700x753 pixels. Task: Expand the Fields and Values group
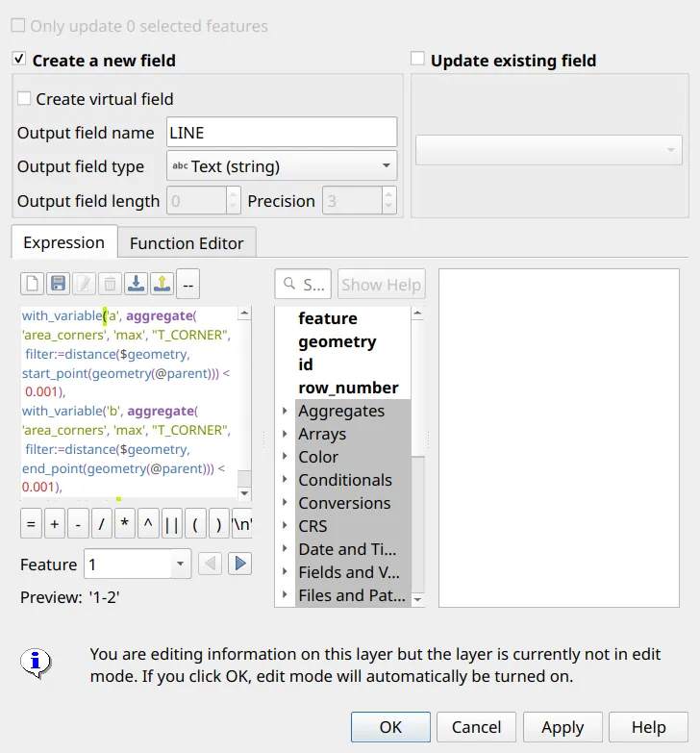click(x=285, y=572)
